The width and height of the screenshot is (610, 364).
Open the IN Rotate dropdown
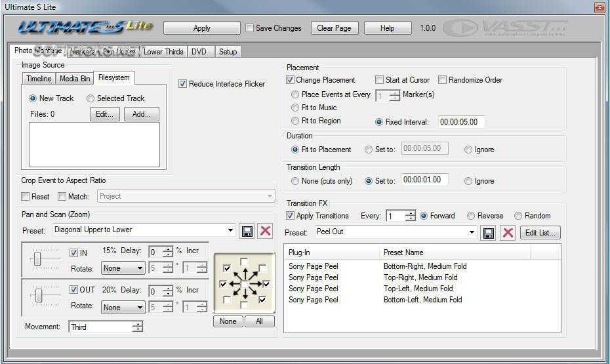click(x=140, y=268)
